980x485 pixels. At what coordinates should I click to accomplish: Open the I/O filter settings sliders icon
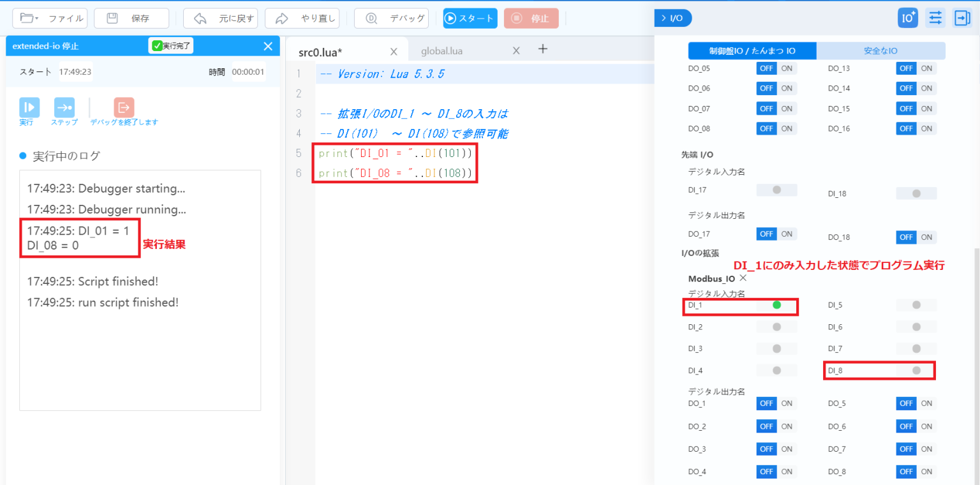pyautogui.click(x=935, y=17)
